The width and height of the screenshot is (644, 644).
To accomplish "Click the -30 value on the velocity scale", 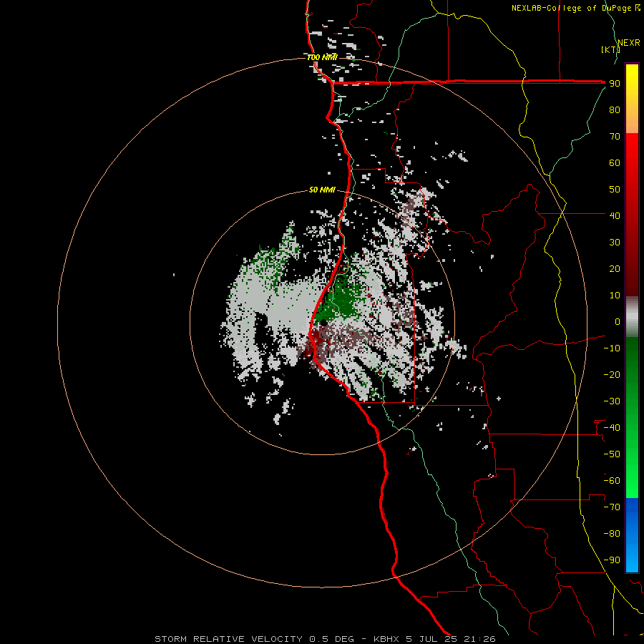I will (x=612, y=401).
